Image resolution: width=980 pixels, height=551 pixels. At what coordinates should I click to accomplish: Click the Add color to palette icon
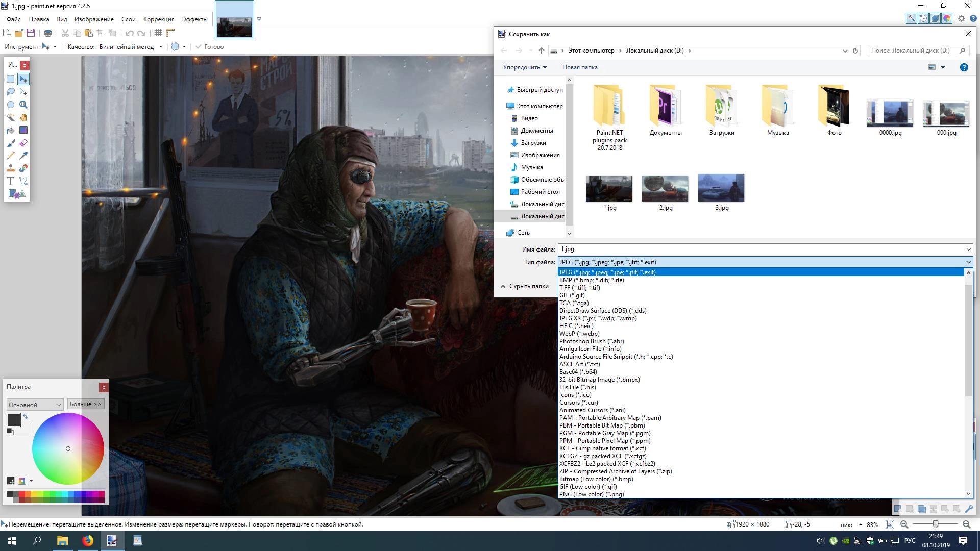[x=11, y=481]
